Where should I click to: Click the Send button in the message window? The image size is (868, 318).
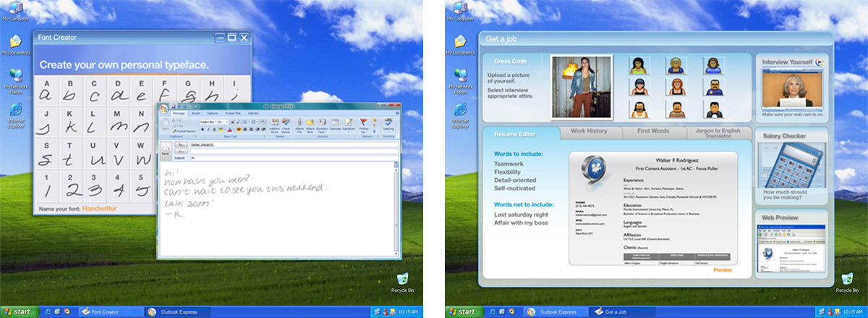coord(165,151)
